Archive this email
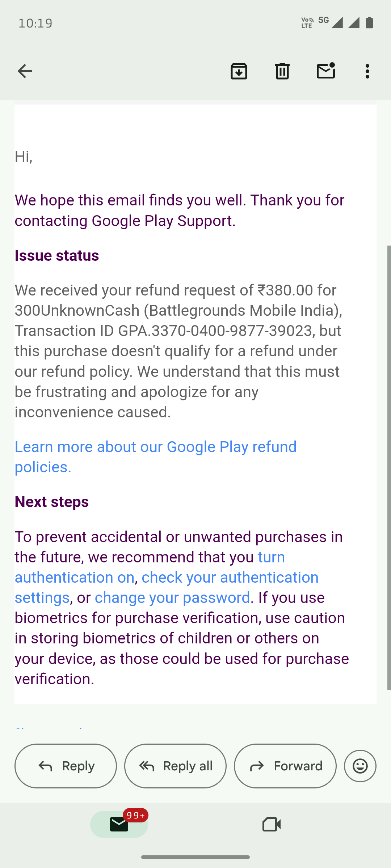The width and height of the screenshot is (391, 868). click(x=239, y=71)
